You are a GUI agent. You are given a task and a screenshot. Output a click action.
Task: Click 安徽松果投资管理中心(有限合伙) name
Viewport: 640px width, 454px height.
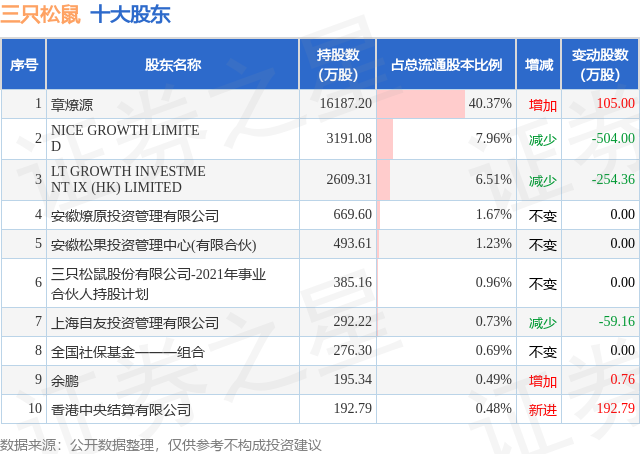point(153,245)
